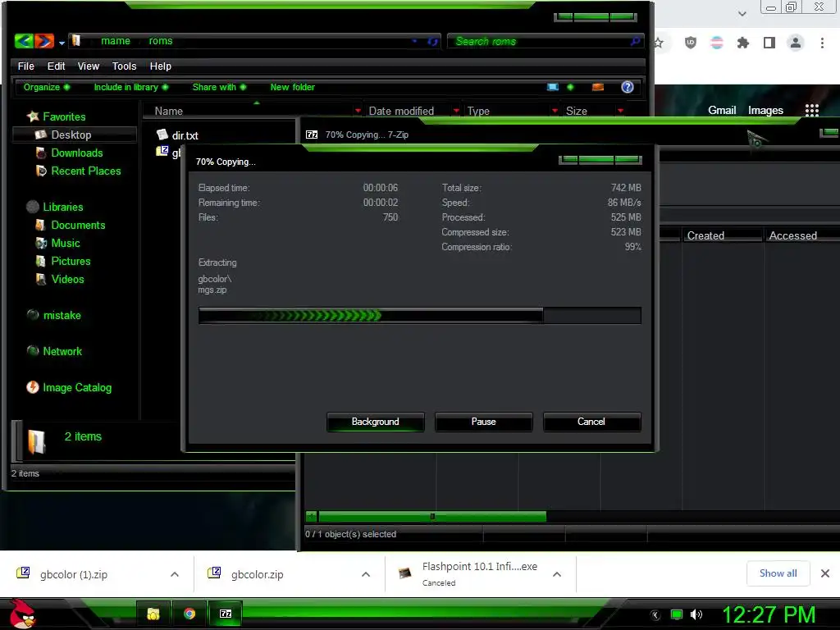
Task: Expand the Share with dropdown
Action: (x=219, y=87)
